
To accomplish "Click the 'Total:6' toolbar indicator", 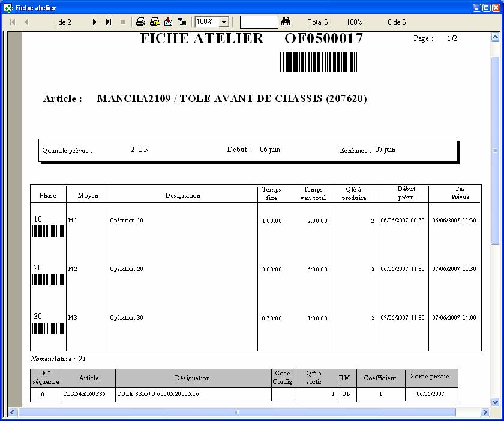I will tap(318, 22).
